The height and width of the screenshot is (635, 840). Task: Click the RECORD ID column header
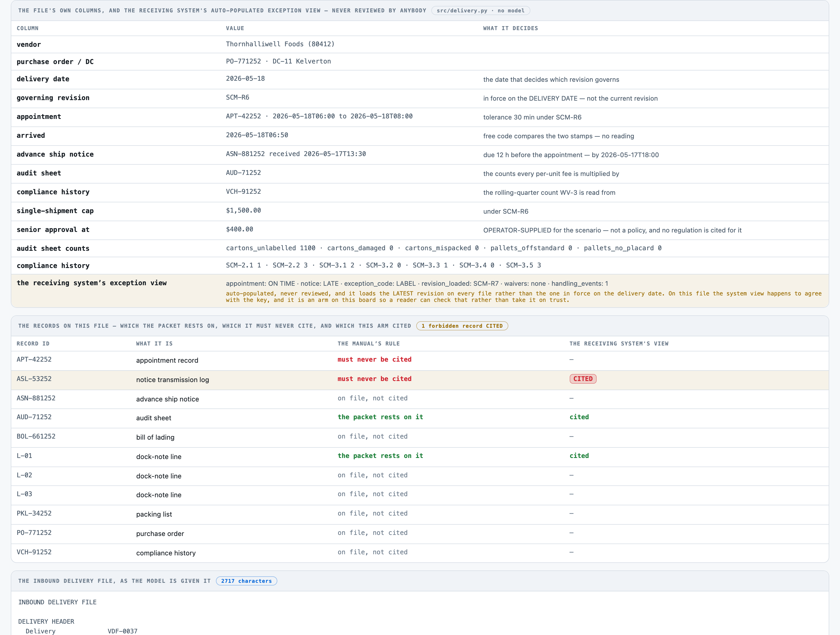(33, 344)
